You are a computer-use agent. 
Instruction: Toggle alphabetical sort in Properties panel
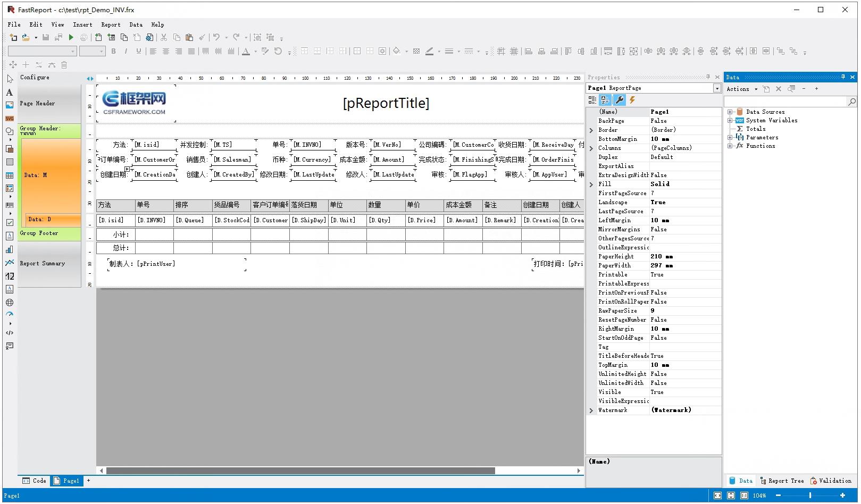point(605,100)
